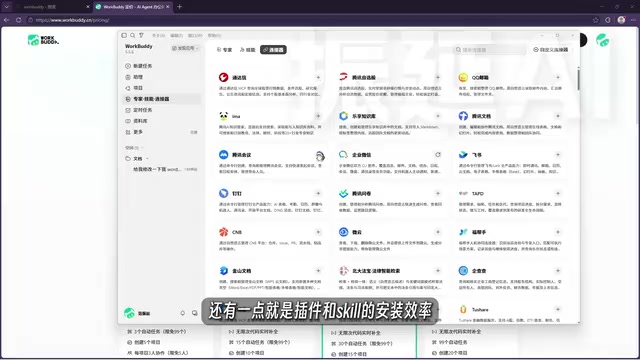Close the first browser tab
This screenshot has width=640, height=360.
pyautogui.click(x=87, y=7)
